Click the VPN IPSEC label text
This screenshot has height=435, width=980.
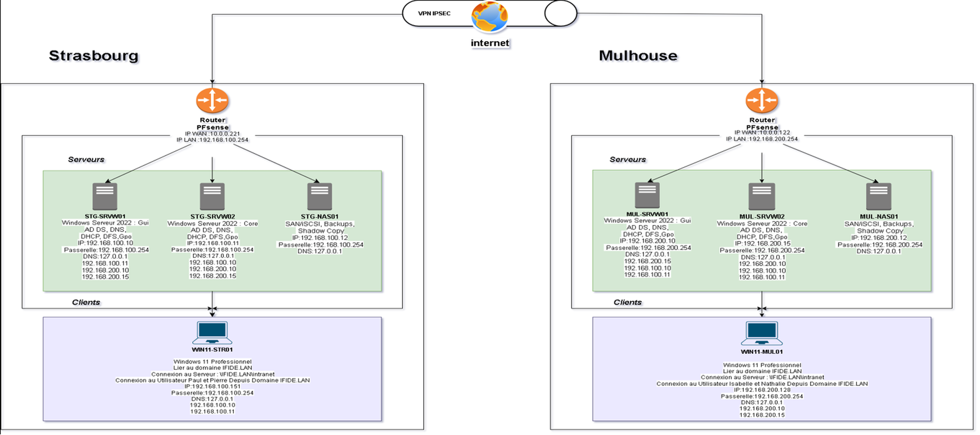coord(434,13)
